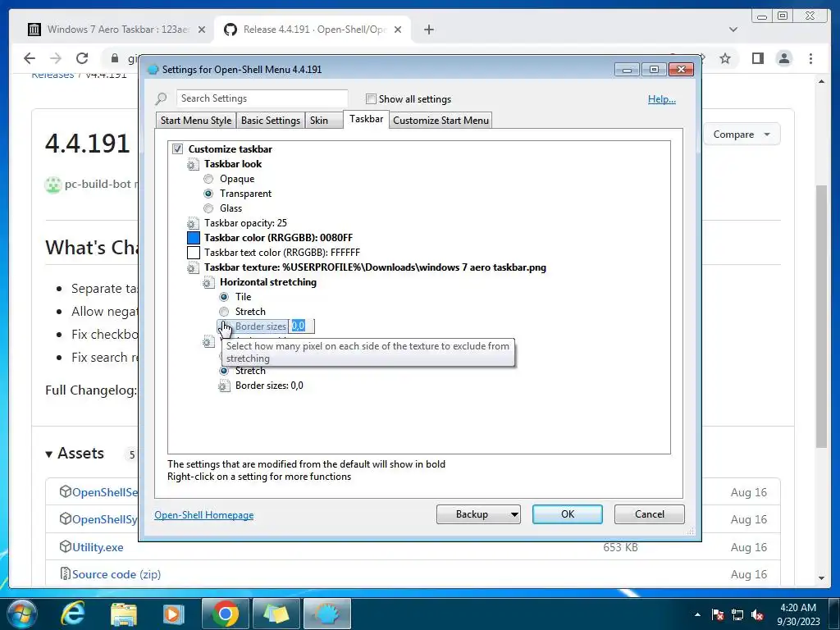The image size is (840, 630).
Task: Show hidden tray icons arrow
Action: (697, 615)
